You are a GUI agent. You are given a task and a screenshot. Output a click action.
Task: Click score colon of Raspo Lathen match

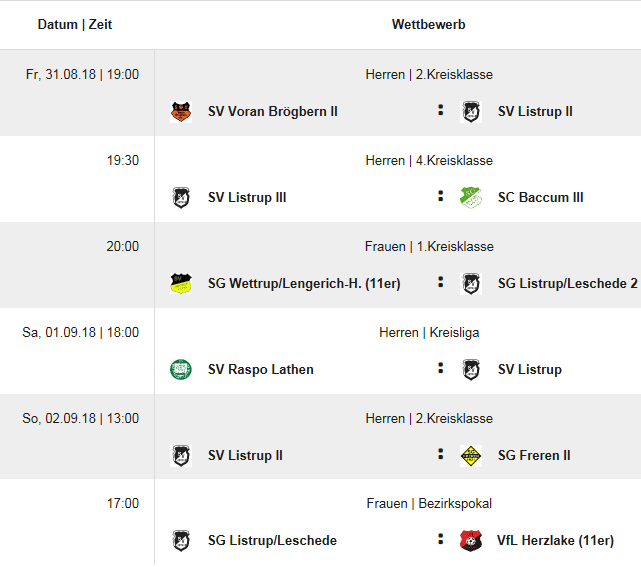click(440, 368)
